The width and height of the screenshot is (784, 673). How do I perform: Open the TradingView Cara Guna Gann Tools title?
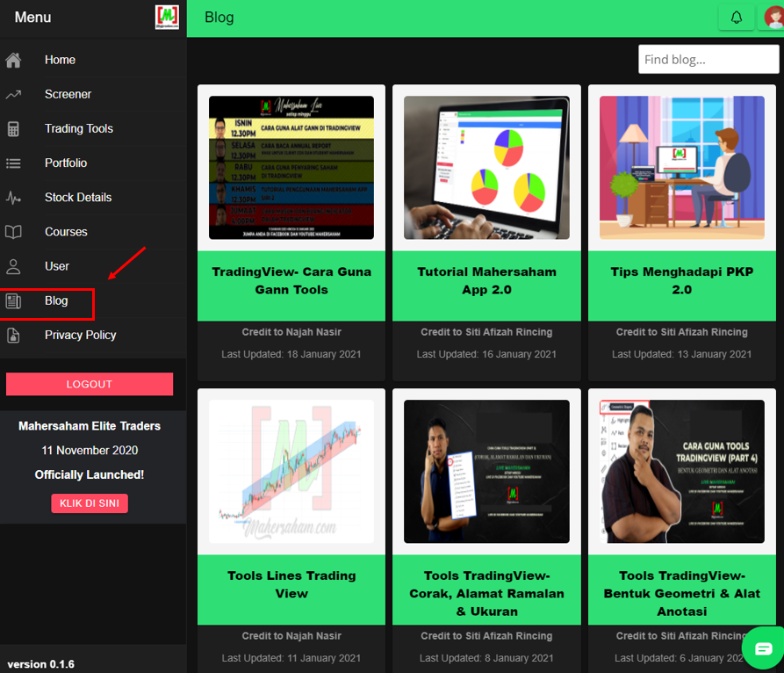click(291, 281)
